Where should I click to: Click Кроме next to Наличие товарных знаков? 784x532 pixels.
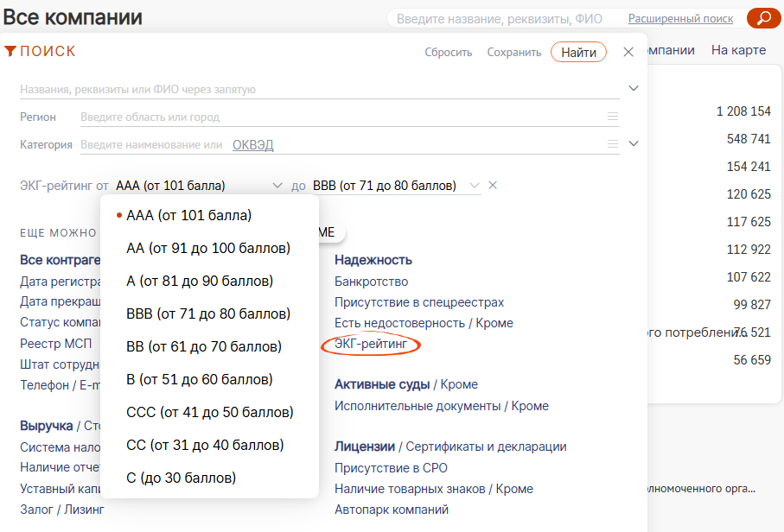click(514, 489)
